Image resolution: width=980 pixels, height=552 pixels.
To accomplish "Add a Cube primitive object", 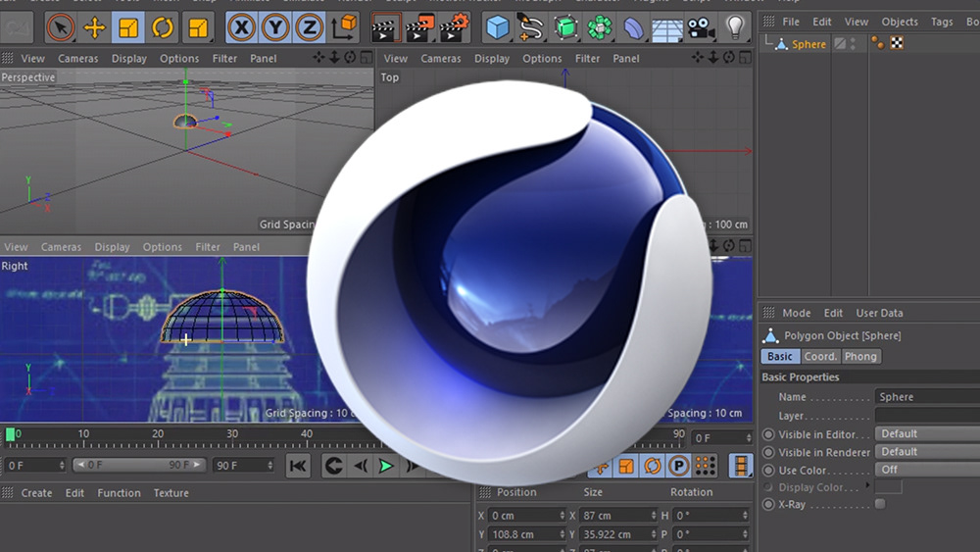I will 498,27.
